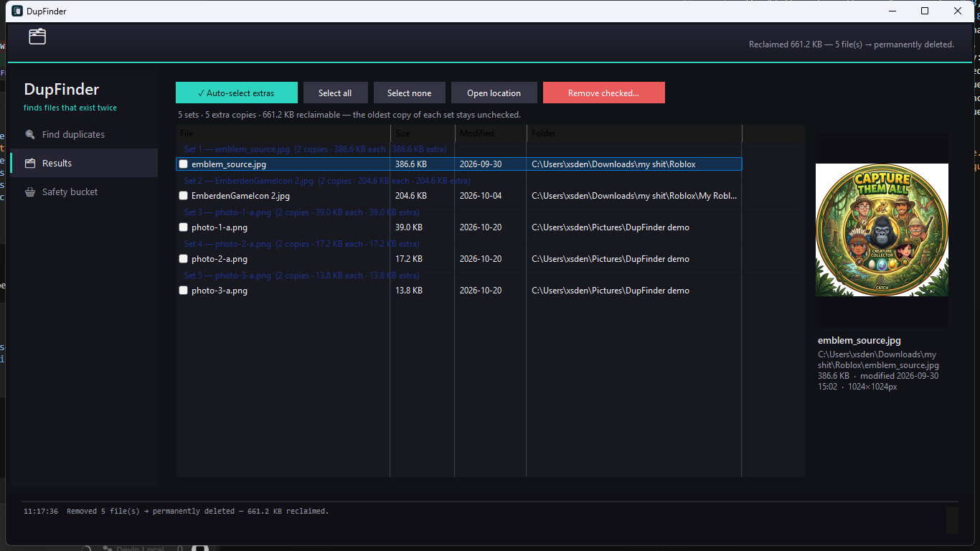Click the 2026-09-30 modified date cell
980x551 pixels.
[481, 164]
